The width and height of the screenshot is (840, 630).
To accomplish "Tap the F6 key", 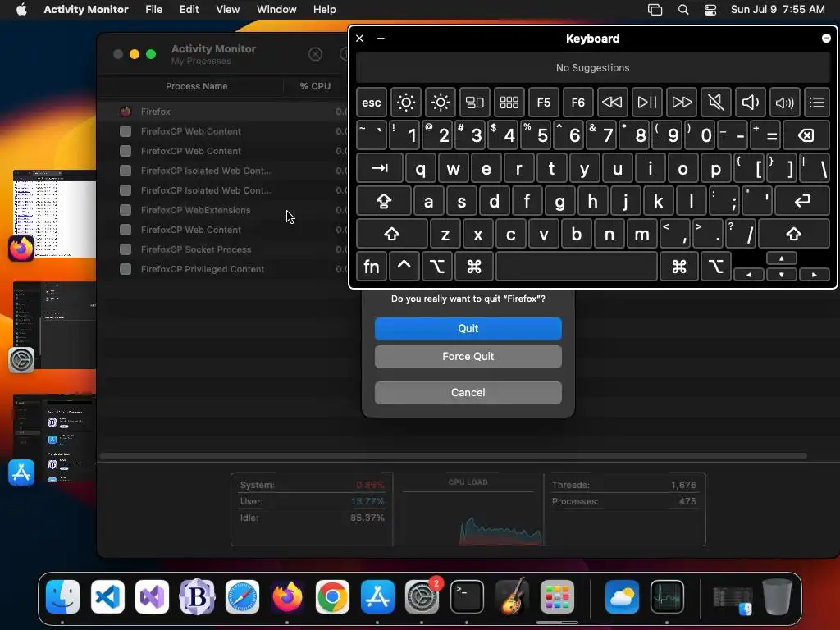I will (577, 103).
